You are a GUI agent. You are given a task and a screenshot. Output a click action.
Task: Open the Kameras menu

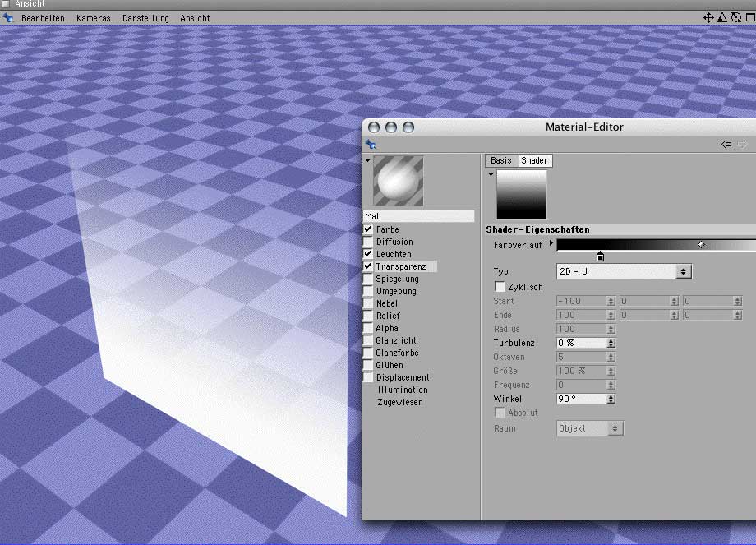click(94, 18)
